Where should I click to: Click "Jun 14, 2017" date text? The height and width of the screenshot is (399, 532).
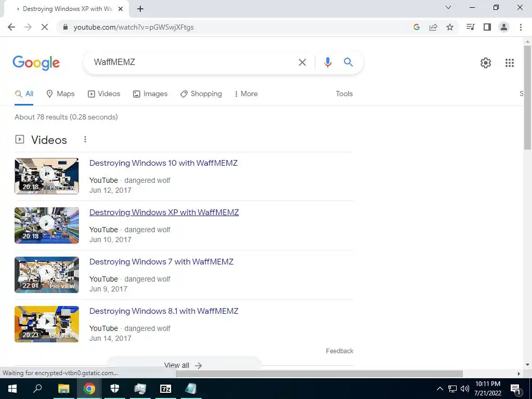click(110, 339)
